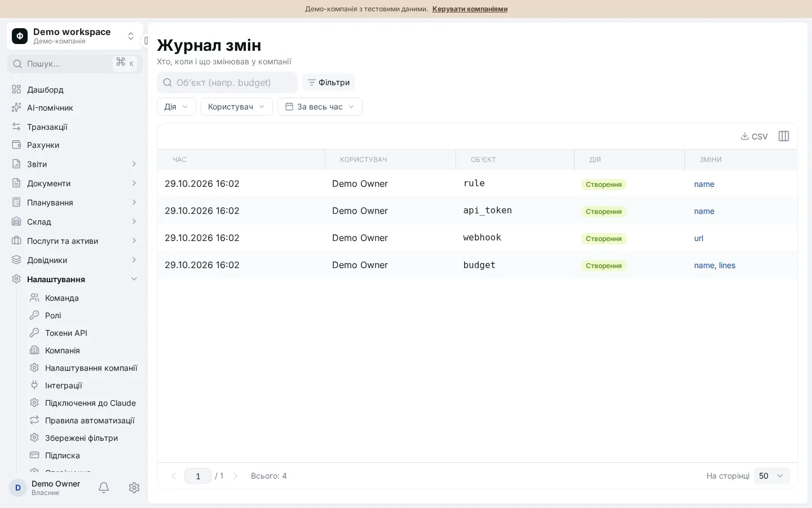Click the page number field
812x508 pixels.
(198, 476)
